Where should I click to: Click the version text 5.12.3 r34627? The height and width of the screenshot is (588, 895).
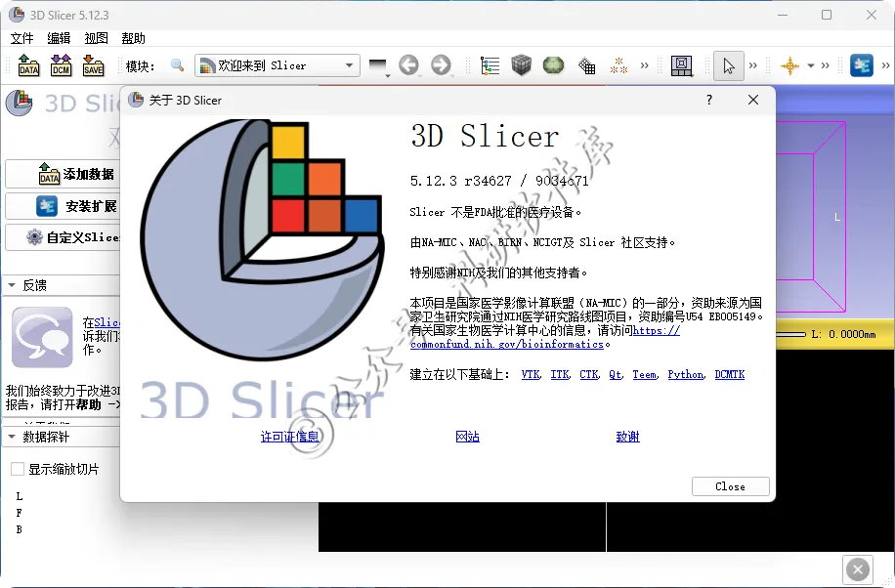click(461, 181)
